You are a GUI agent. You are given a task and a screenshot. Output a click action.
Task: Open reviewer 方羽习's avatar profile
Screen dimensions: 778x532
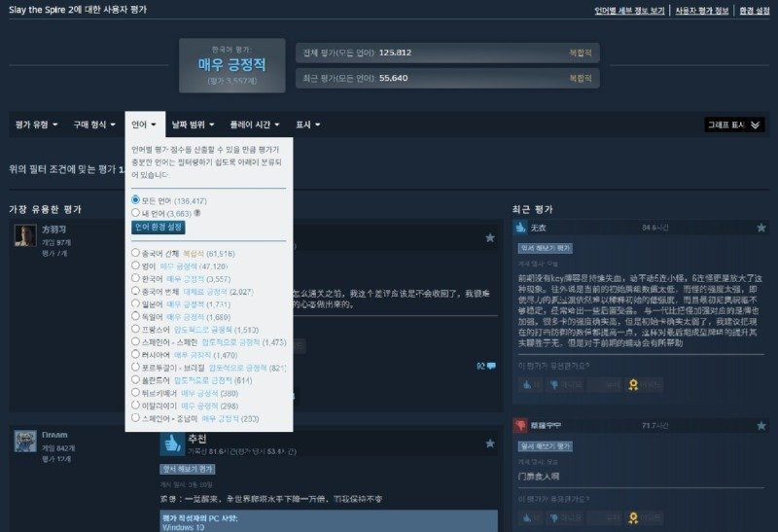pyautogui.click(x=25, y=235)
